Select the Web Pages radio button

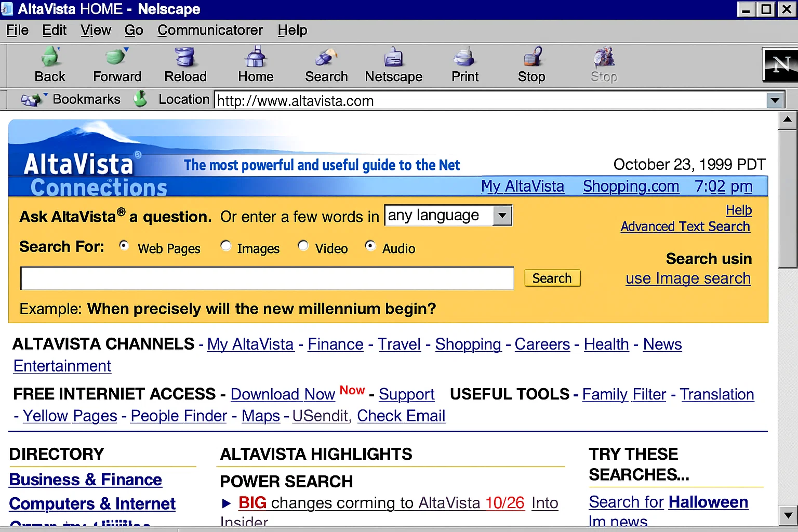click(x=124, y=245)
